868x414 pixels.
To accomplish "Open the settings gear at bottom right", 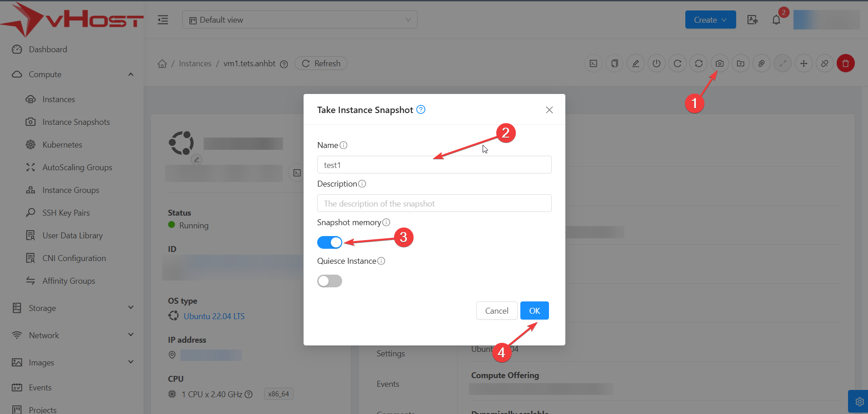I will coord(859,402).
